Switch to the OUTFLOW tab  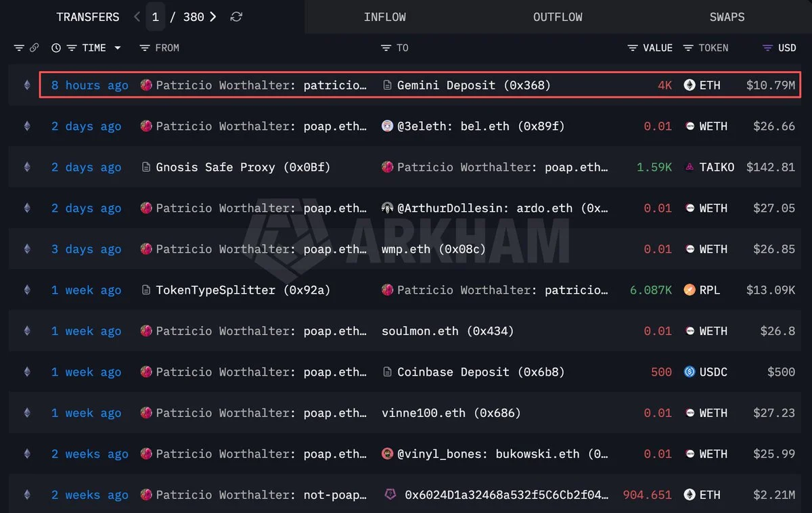[558, 17]
